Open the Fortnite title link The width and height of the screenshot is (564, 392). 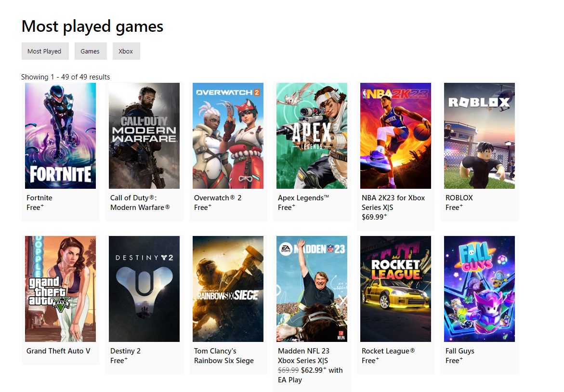[x=39, y=198]
